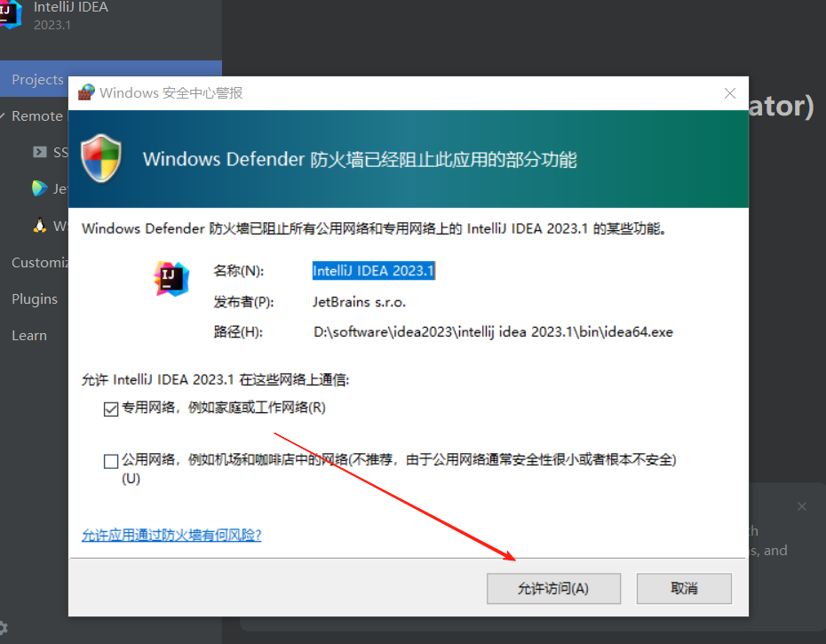Click the JetBrains s.r.o. publisher text
The height and width of the screenshot is (644, 826).
[x=360, y=302]
